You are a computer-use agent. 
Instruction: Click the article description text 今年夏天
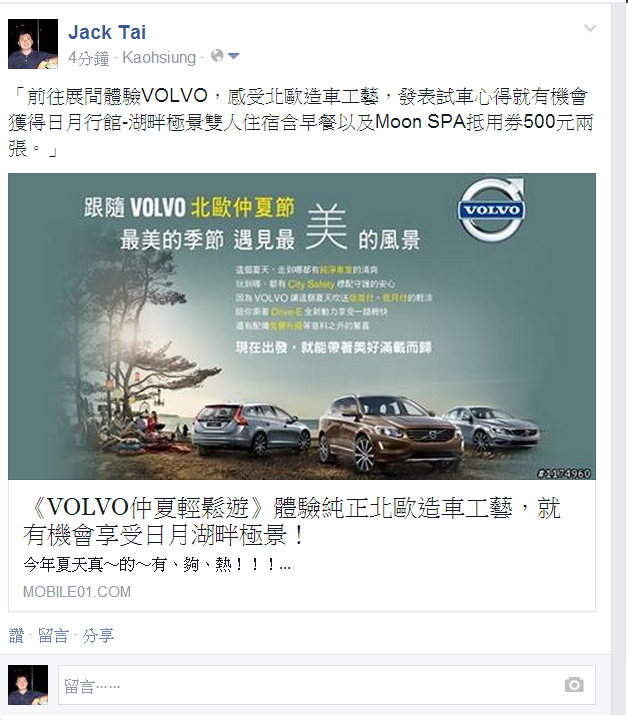[157, 565]
